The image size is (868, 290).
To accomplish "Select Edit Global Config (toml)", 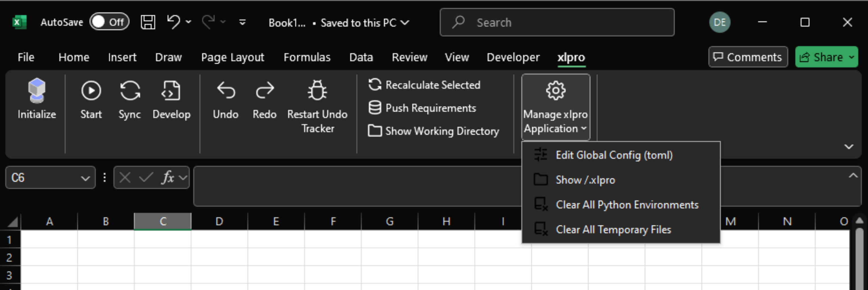I will click(621, 155).
